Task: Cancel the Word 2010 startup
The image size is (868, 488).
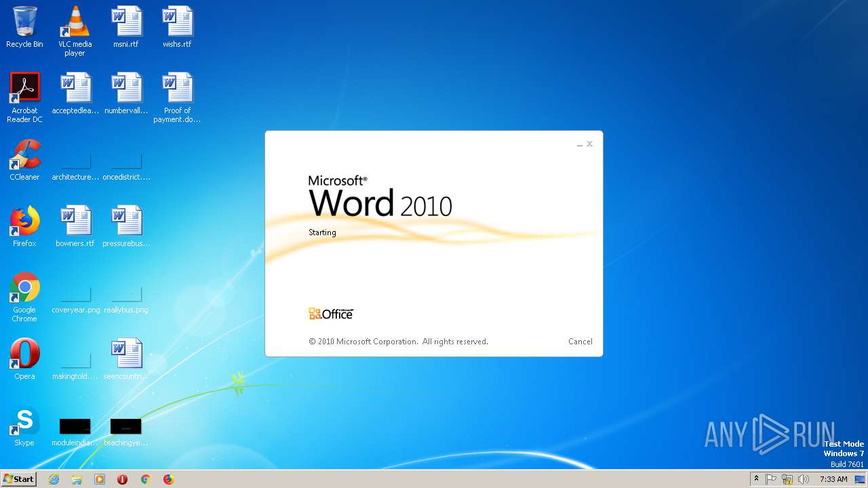Action: point(580,342)
